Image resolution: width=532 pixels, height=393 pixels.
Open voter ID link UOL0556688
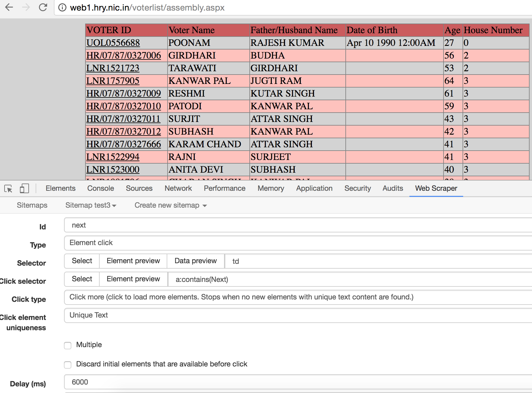click(x=113, y=43)
